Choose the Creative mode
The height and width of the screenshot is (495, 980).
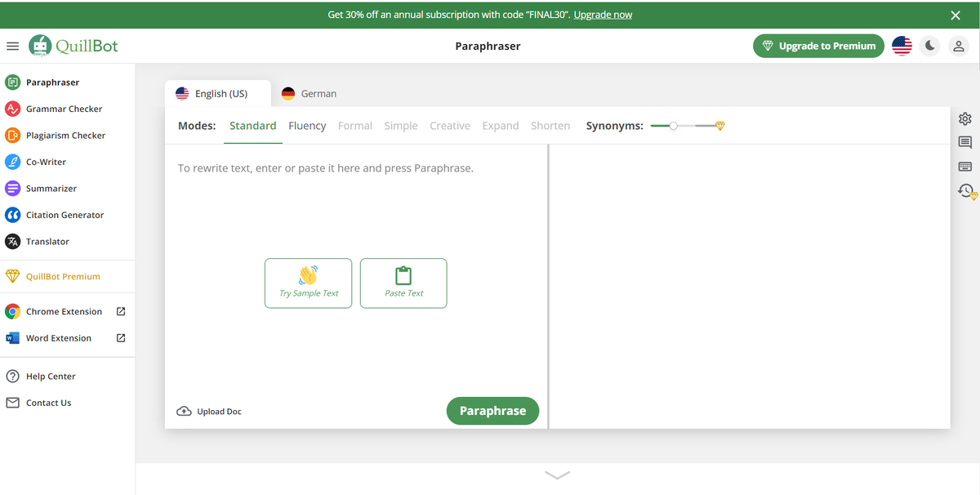(x=450, y=126)
